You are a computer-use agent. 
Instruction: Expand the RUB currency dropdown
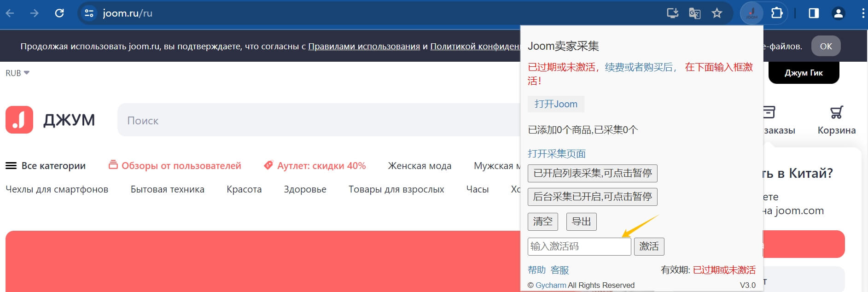pos(17,73)
